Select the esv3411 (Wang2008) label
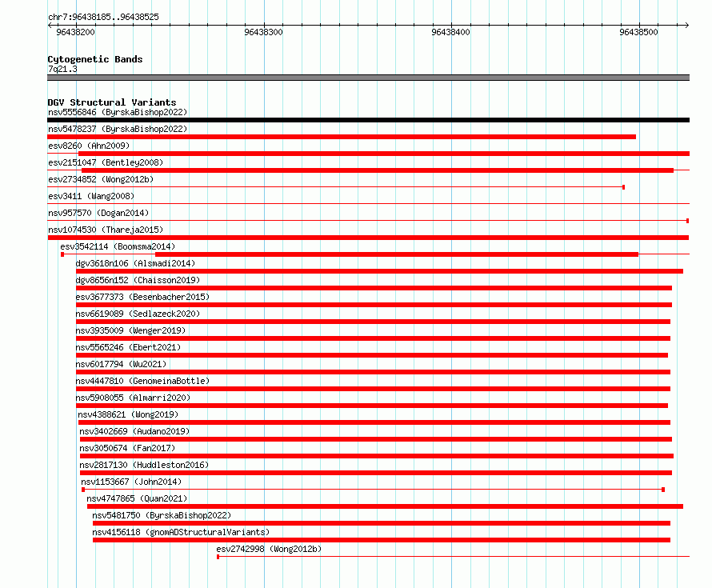The height and width of the screenshot is (588, 712). pos(91,196)
